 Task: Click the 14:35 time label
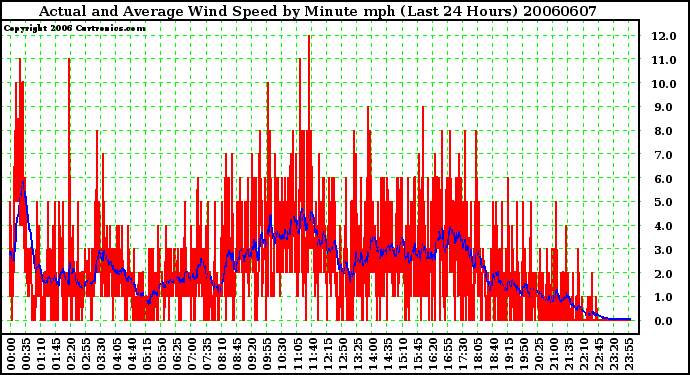point(388,354)
